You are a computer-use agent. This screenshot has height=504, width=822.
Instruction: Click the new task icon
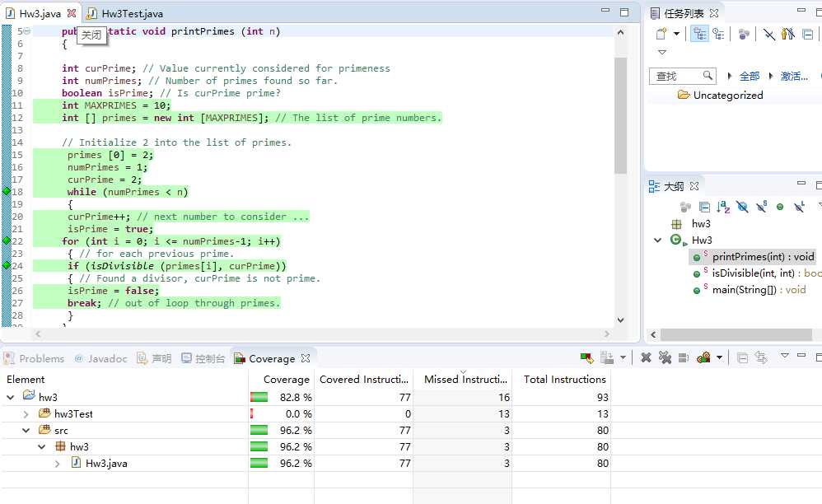[661, 35]
